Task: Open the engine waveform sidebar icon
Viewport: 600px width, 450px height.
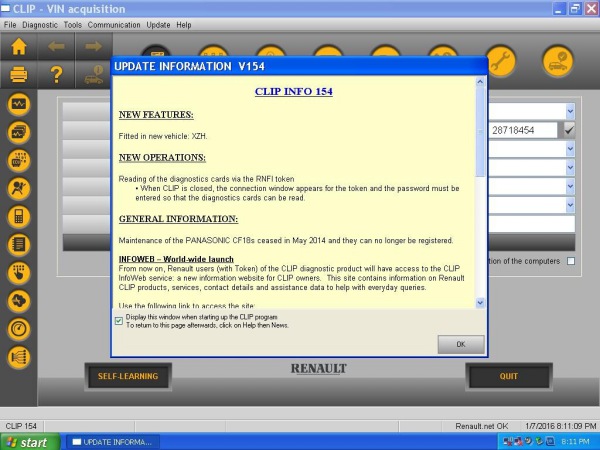Action: (x=19, y=301)
